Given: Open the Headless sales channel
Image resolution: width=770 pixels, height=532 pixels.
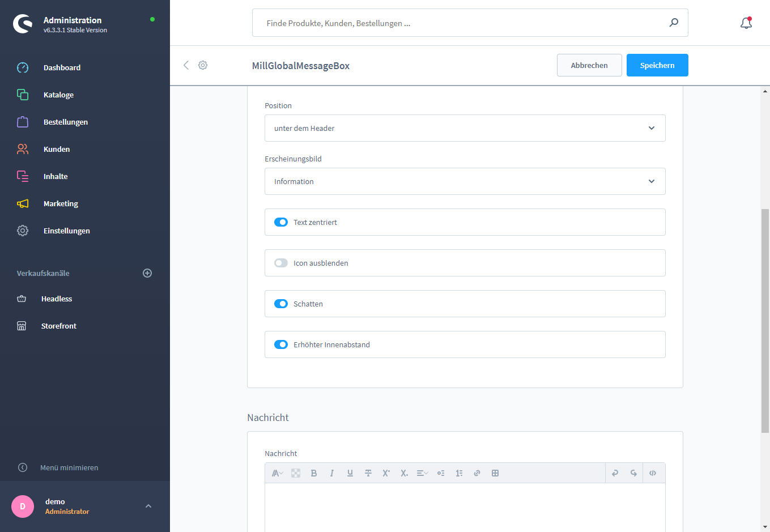Looking at the screenshot, I should pyautogui.click(x=57, y=299).
